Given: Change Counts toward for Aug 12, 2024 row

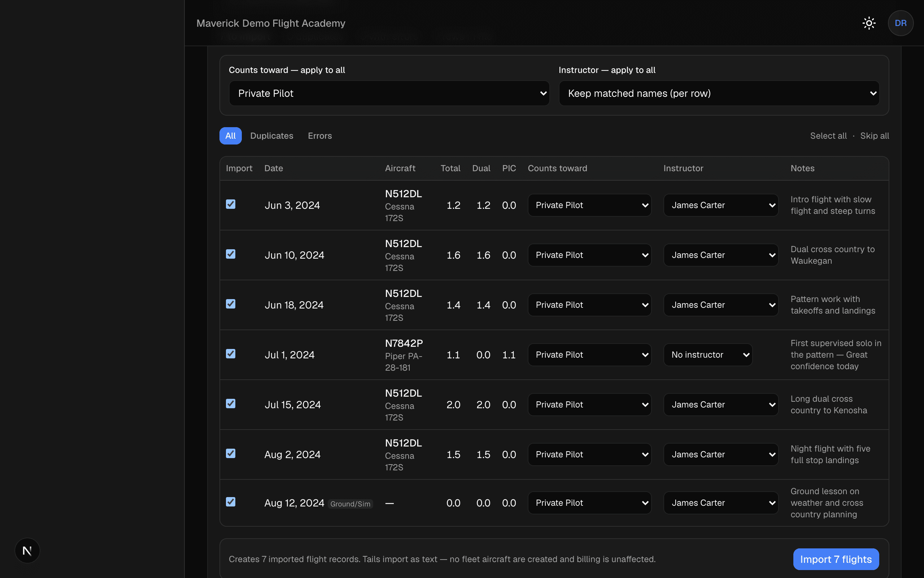Looking at the screenshot, I should tap(589, 503).
